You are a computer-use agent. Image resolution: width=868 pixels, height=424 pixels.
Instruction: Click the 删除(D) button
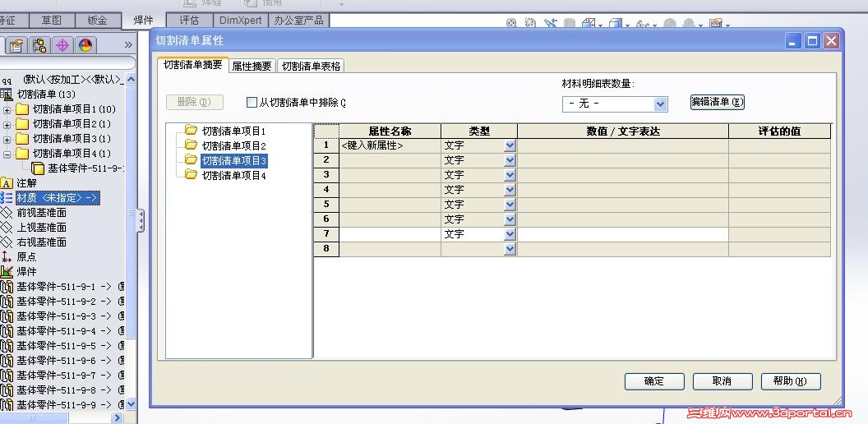pos(194,103)
